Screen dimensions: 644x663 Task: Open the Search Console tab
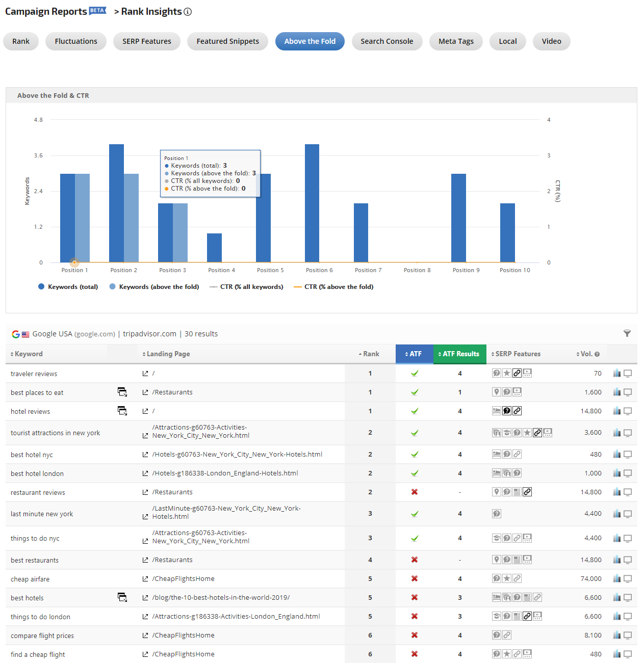(387, 41)
